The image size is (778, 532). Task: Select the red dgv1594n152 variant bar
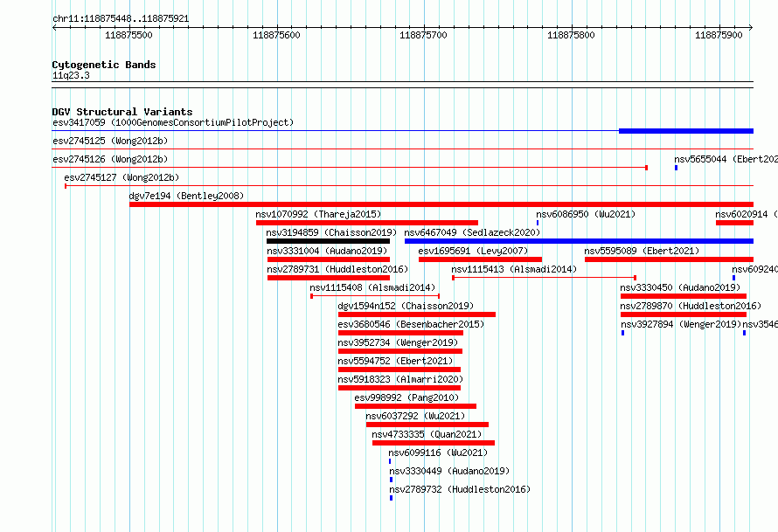pyautogui.click(x=417, y=314)
